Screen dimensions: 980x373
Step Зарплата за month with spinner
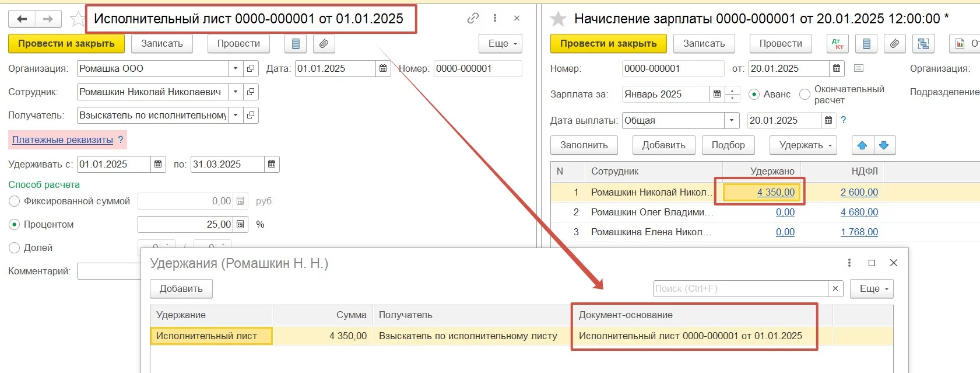732,94
